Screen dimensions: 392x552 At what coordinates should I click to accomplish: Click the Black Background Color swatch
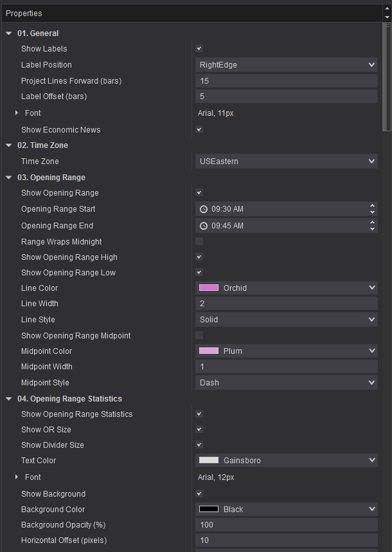(209, 509)
